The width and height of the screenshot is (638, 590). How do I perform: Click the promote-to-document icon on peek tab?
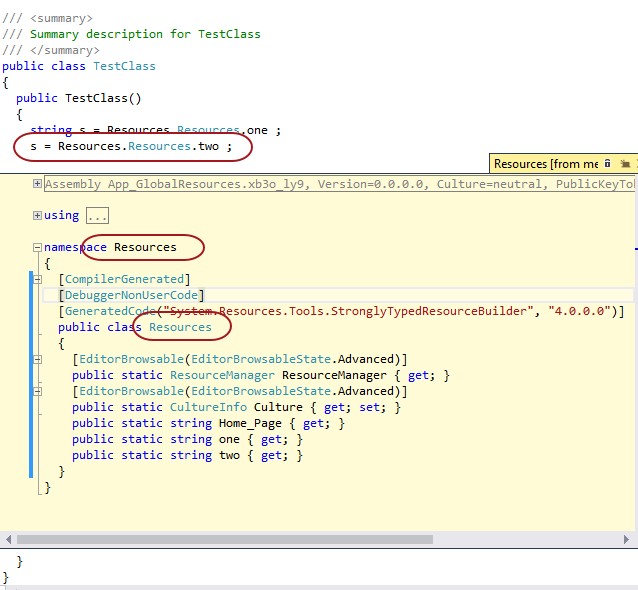click(x=624, y=164)
